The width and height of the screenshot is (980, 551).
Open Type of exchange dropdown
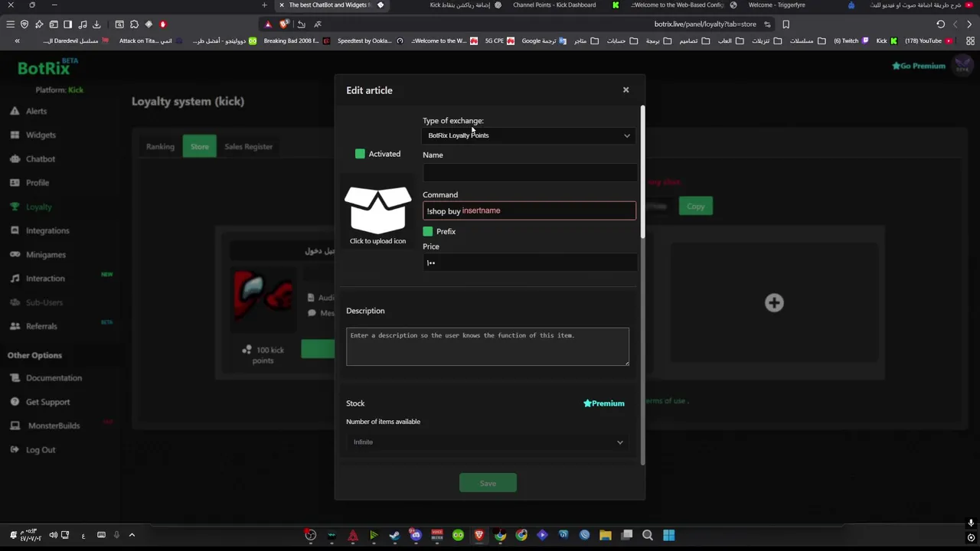(529, 135)
